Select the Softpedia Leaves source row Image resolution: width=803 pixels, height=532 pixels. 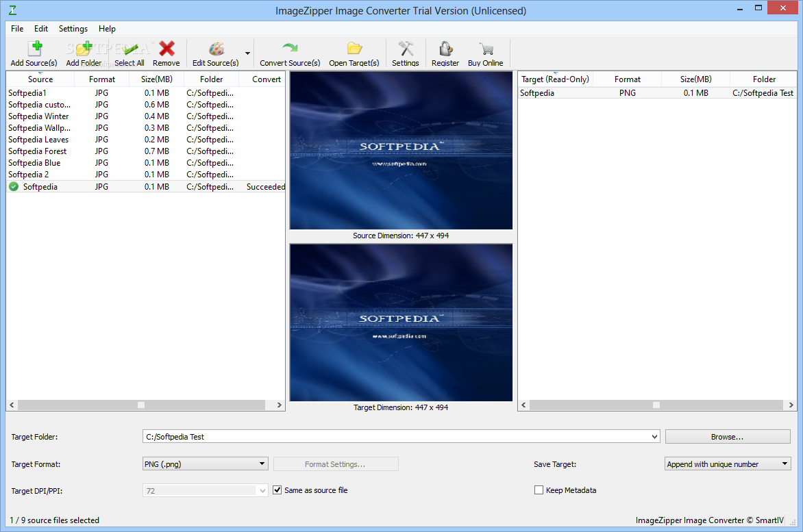145,140
